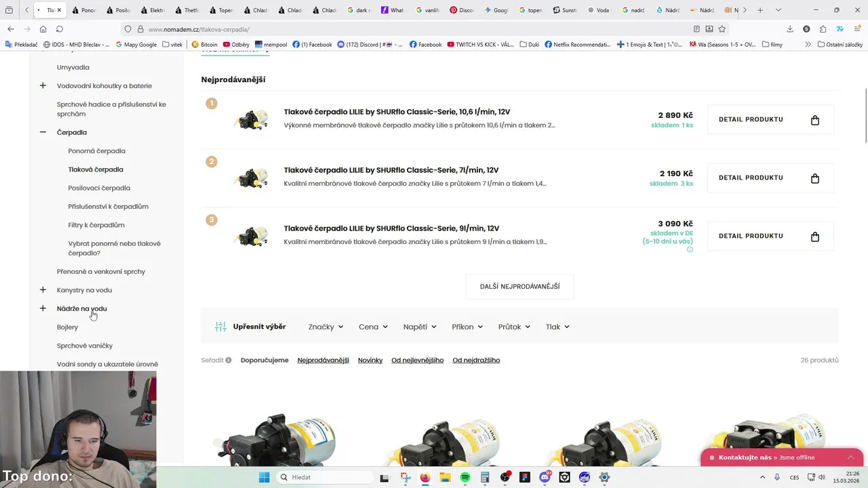Click the info icon beside Seřadit
The image size is (868, 488).
click(x=229, y=360)
